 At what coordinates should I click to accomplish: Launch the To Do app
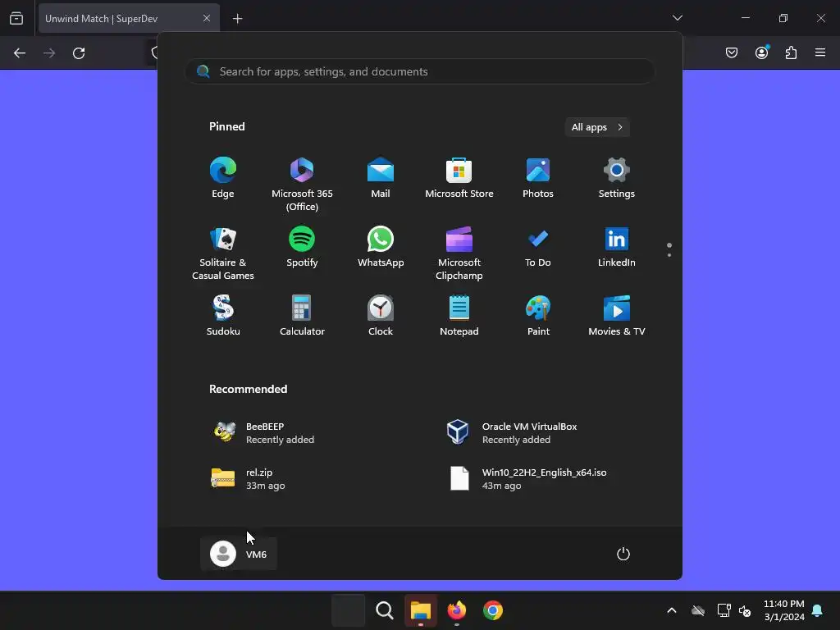(538, 247)
